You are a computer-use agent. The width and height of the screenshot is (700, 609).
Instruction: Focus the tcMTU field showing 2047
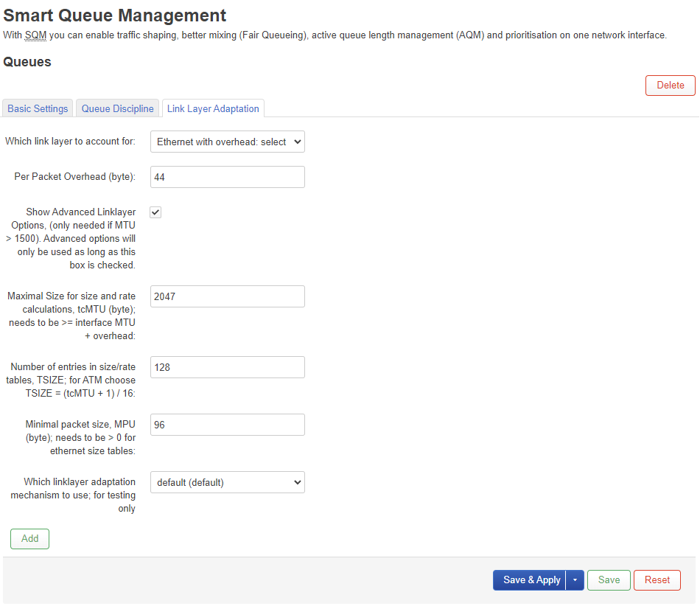tap(227, 296)
